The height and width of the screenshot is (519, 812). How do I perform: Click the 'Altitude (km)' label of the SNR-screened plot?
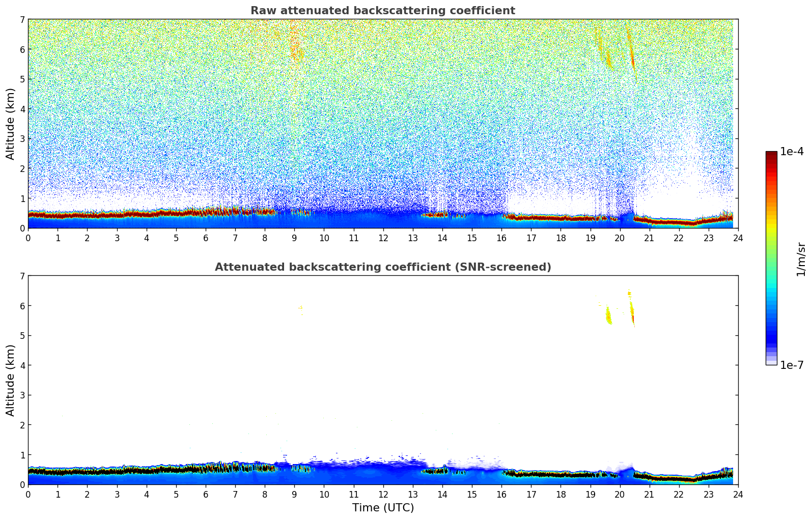[x=11, y=380]
